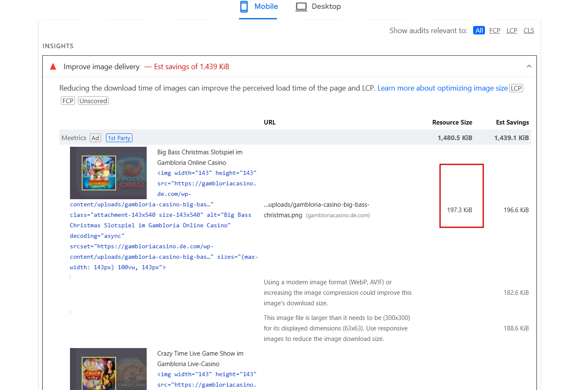Click the Est Savings column header
This screenshot has width=588, height=390.
pyautogui.click(x=512, y=122)
